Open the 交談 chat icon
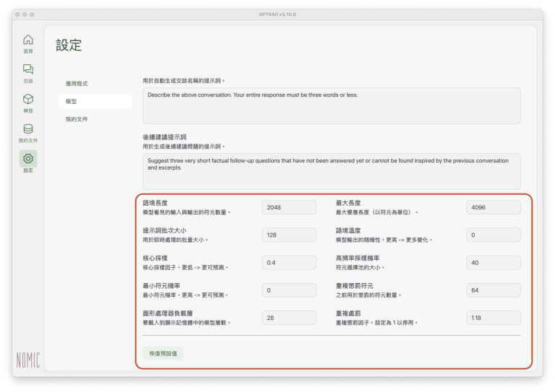Screen dimensions: 555x392 click(x=27, y=70)
